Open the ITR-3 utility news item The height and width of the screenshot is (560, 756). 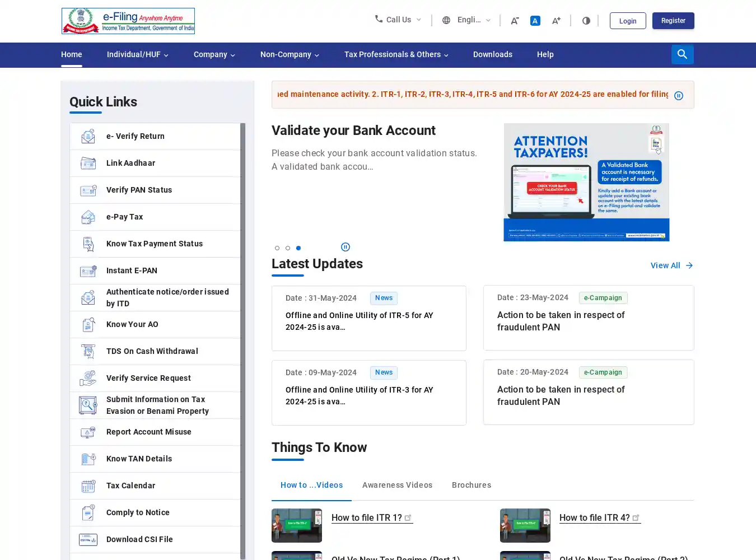tap(369, 393)
